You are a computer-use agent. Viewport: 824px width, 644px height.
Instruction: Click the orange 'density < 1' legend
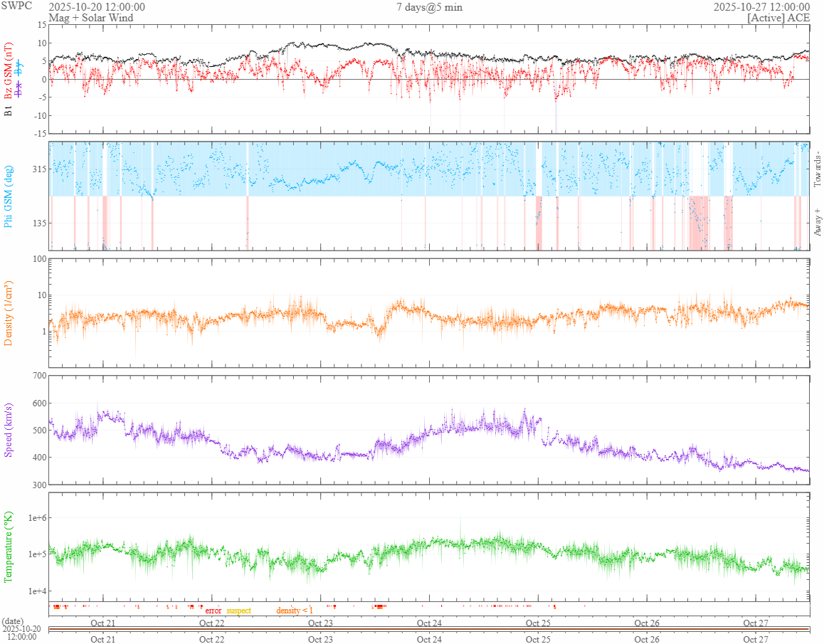click(295, 611)
